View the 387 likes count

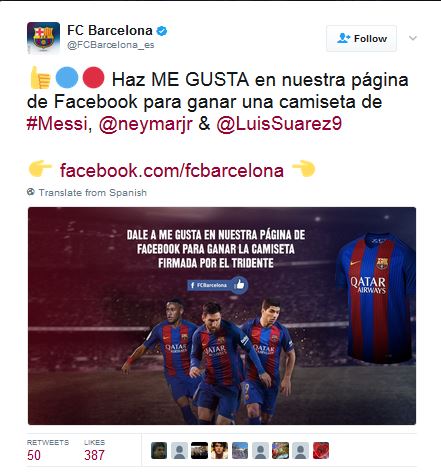tap(94, 455)
